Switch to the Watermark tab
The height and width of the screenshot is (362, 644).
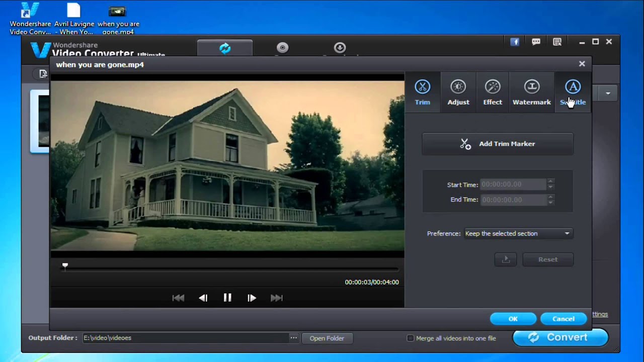(x=531, y=93)
